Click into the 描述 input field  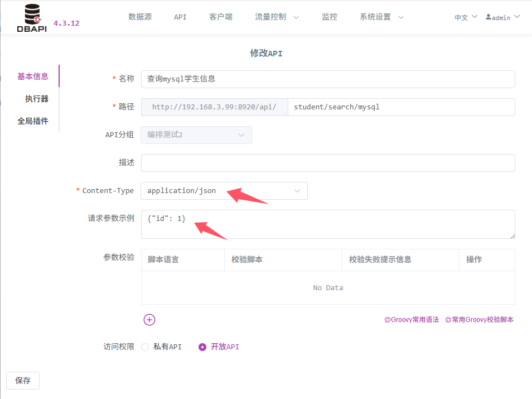pyautogui.click(x=327, y=163)
